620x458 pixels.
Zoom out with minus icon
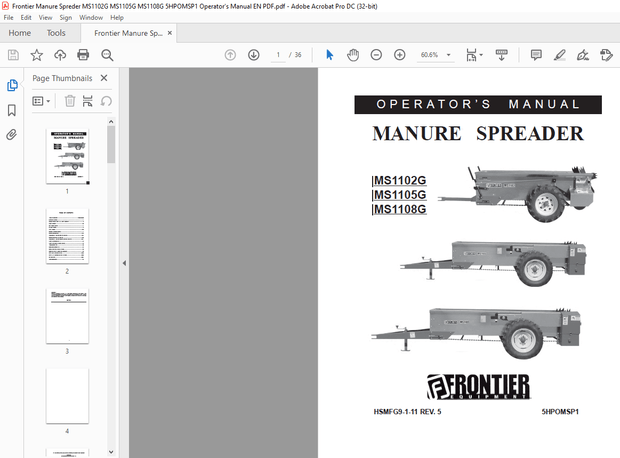pyautogui.click(x=376, y=55)
